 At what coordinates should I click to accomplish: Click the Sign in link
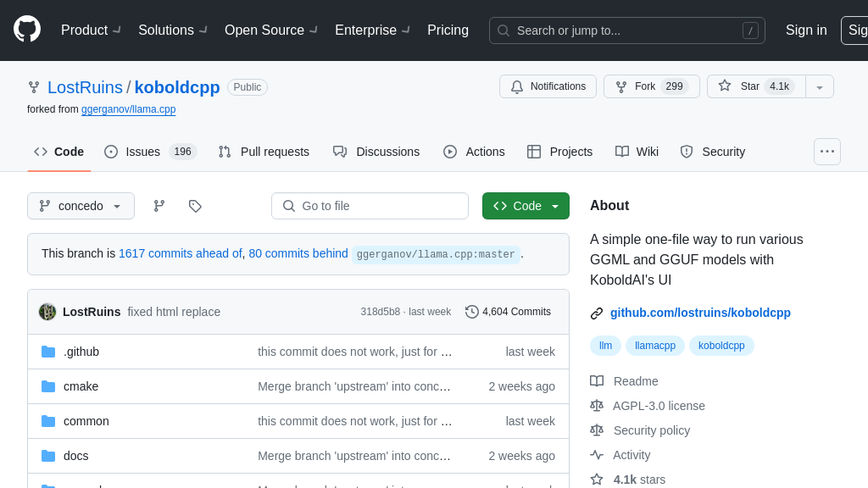pos(806,30)
